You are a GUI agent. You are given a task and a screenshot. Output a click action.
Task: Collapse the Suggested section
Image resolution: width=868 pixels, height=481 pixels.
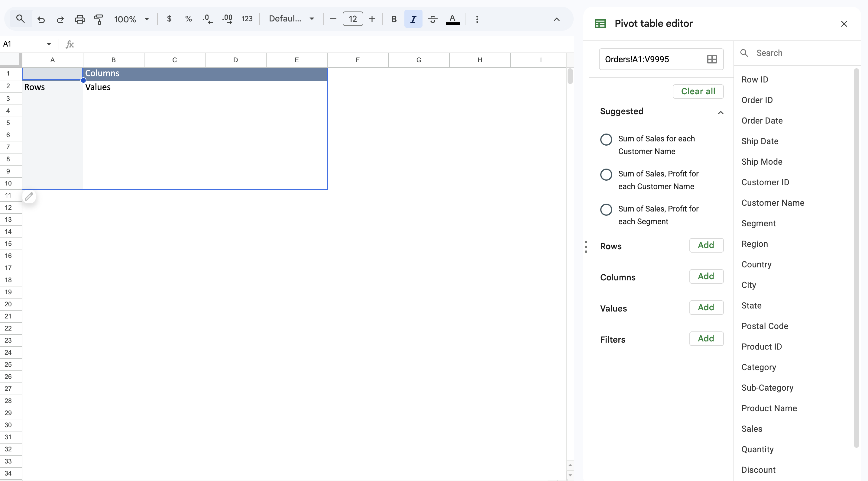[x=721, y=112]
